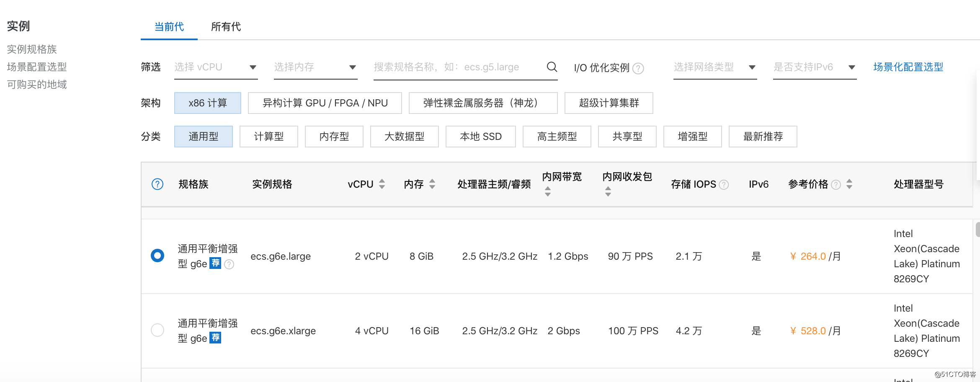Open help icon beside 参考价格
The image size is (980, 382).
pos(836,185)
